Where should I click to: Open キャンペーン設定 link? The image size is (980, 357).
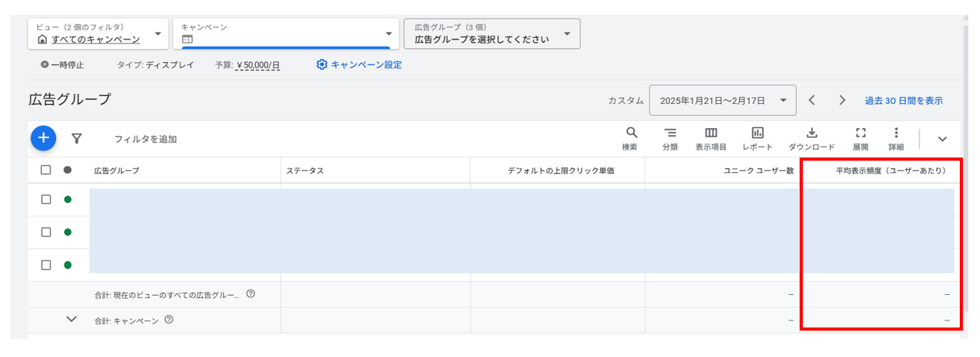367,64
